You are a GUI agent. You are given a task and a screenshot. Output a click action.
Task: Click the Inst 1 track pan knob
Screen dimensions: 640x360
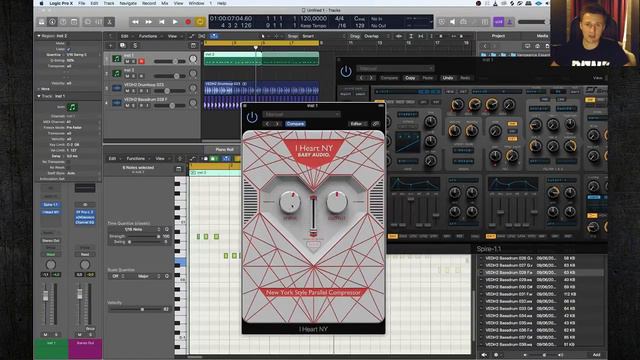coord(193,59)
